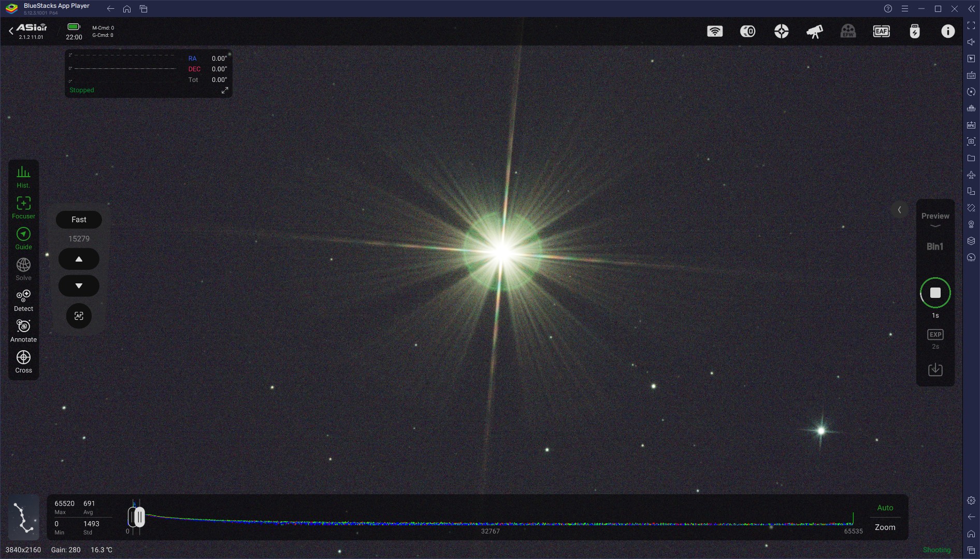Toggle the Guide graph panel
This screenshot has width=980, height=559.
tap(23, 238)
